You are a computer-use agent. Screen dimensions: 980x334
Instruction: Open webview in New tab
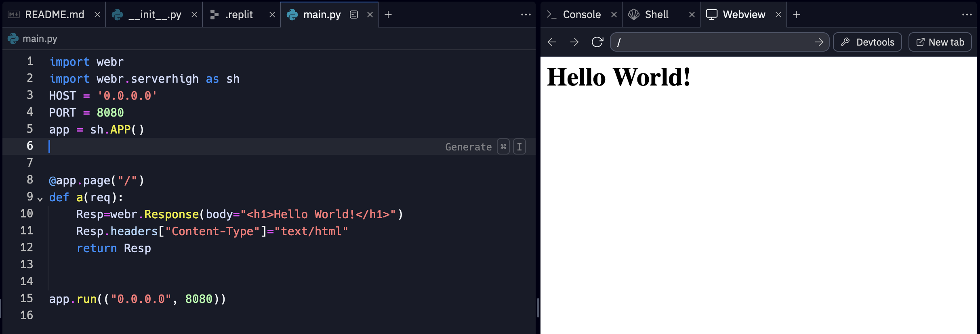tap(940, 42)
